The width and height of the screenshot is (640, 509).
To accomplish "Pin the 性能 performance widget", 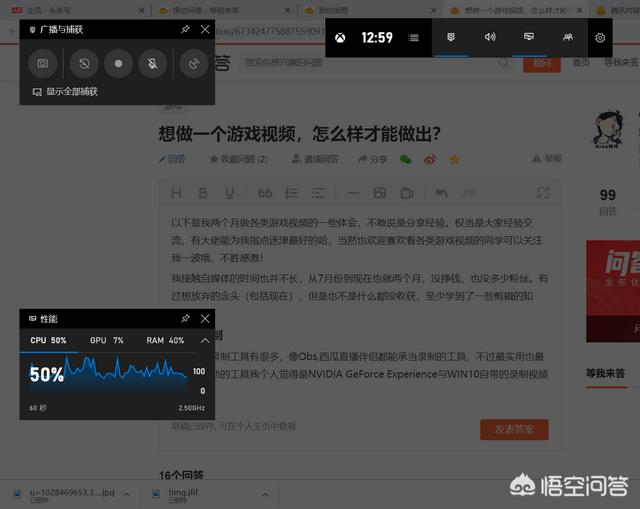I will click(x=185, y=318).
